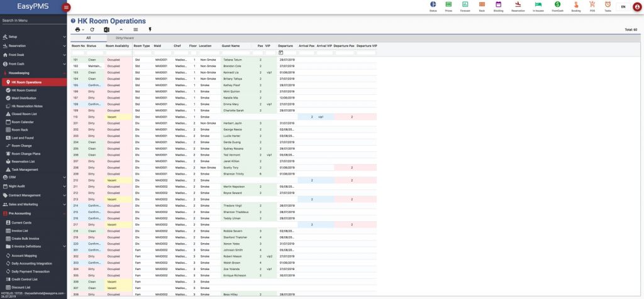This screenshot has width=644, height=299.
Task: Open the Reservation plane icon in top bar
Action: (518, 4)
